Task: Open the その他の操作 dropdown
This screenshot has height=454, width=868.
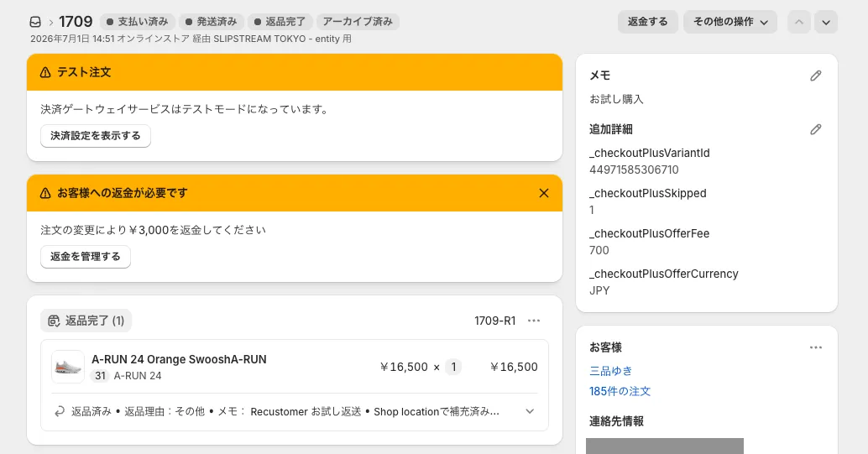Action: (x=730, y=22)
